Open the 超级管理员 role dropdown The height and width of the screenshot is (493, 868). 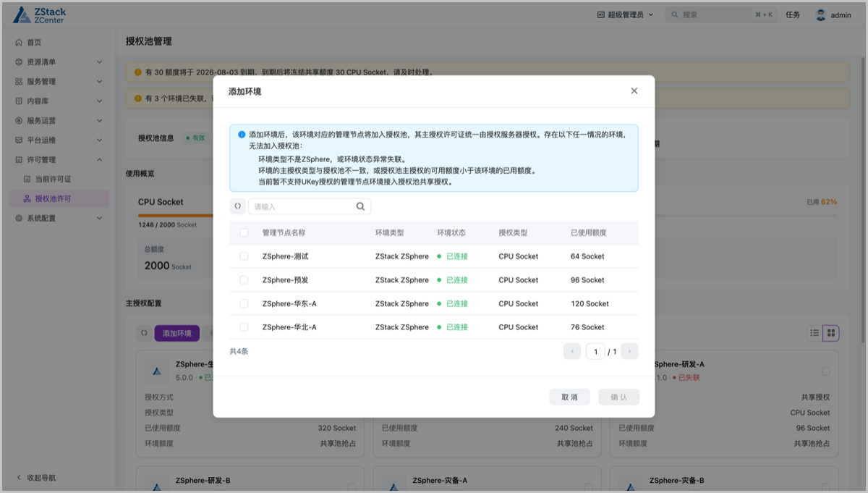point(625,14)
